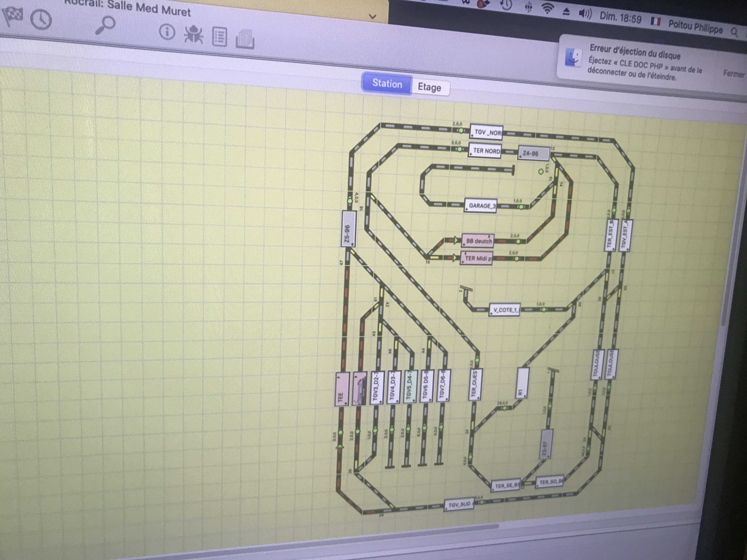Select the green TGV5_D4-7 block

410,386
